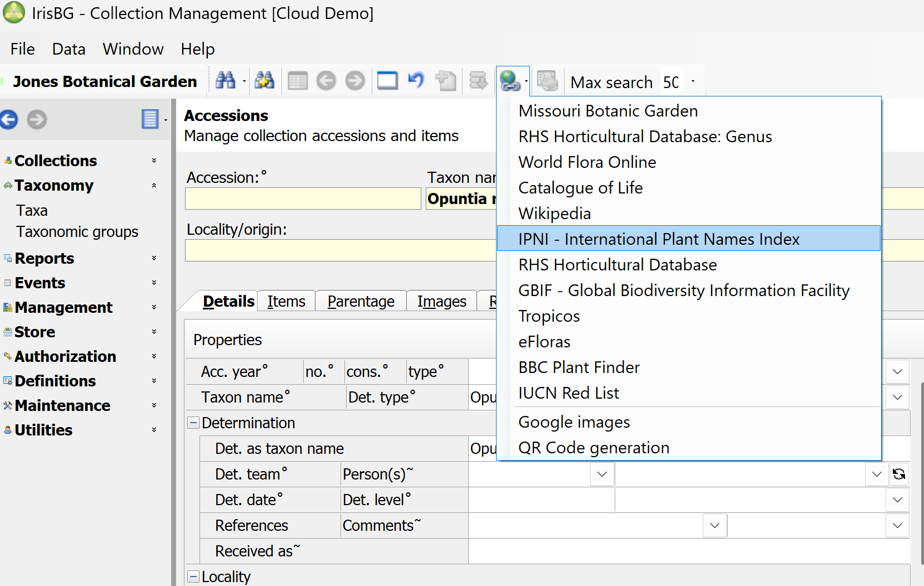Open the Data menu
The image size is (924, 586).
pyautogui.click(x=69, y=49)
